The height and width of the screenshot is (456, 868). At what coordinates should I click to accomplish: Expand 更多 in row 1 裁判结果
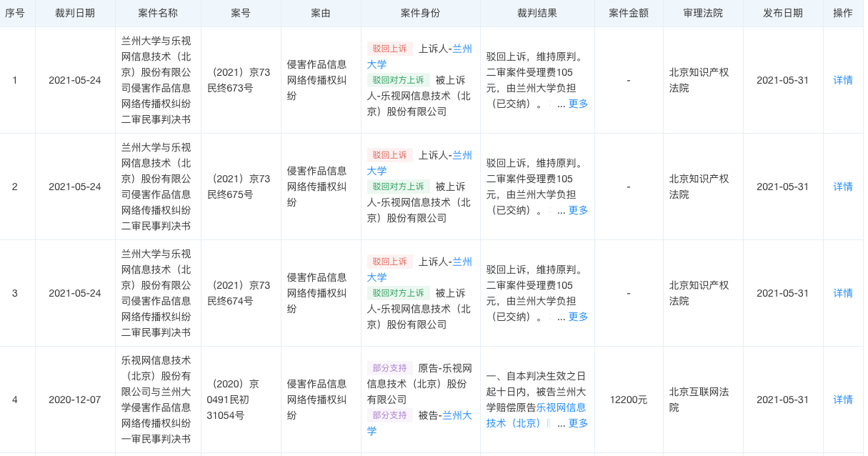pyautogui.click(x=578, y=104)
